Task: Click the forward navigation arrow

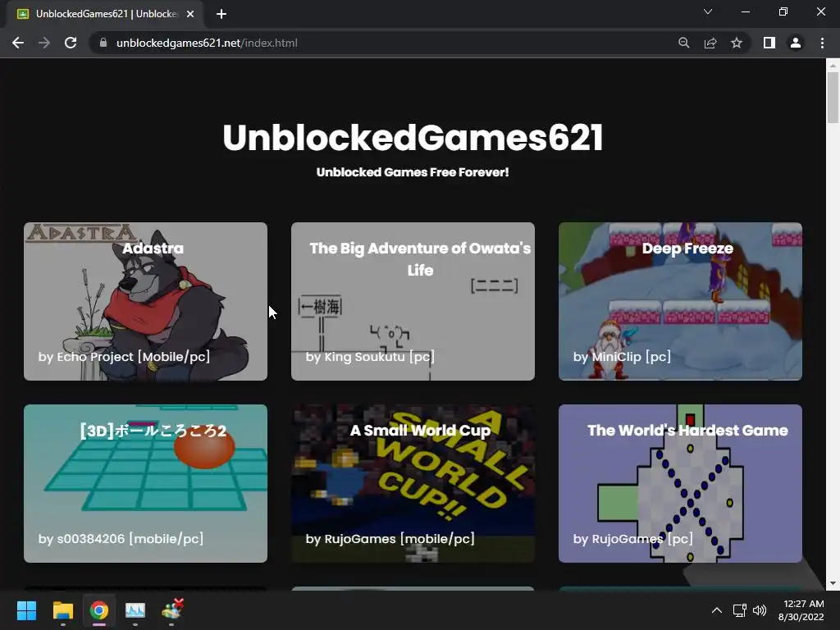Action: [x=44, y=43]
